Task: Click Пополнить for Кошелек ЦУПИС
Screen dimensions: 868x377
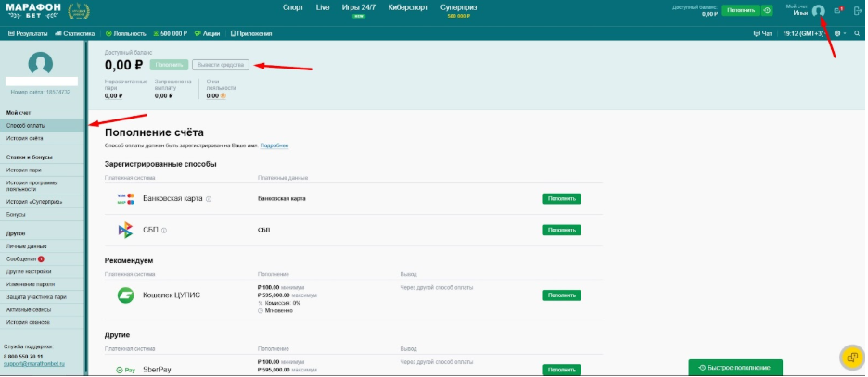Action: point(561,295)
